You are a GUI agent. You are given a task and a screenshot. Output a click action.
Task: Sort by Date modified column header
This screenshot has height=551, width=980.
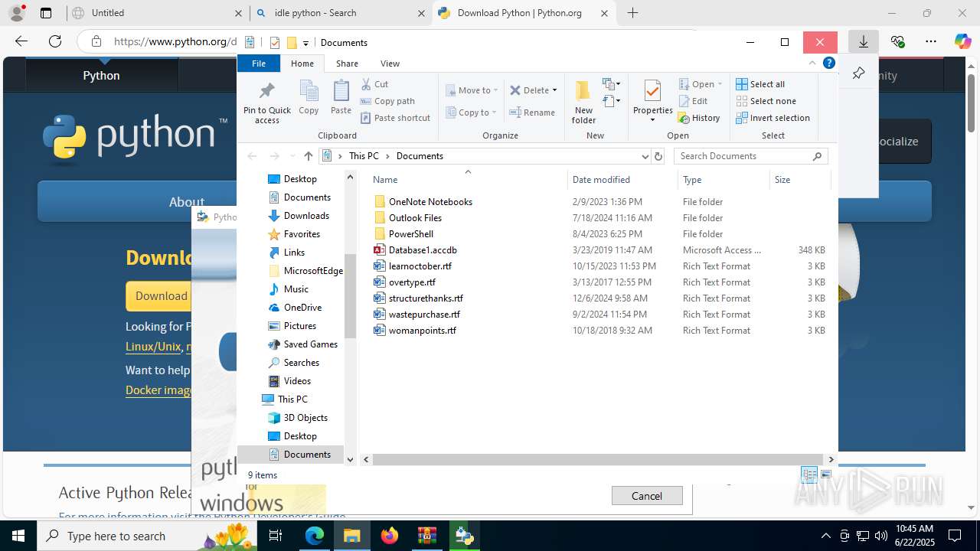click(x=622, y=180)
